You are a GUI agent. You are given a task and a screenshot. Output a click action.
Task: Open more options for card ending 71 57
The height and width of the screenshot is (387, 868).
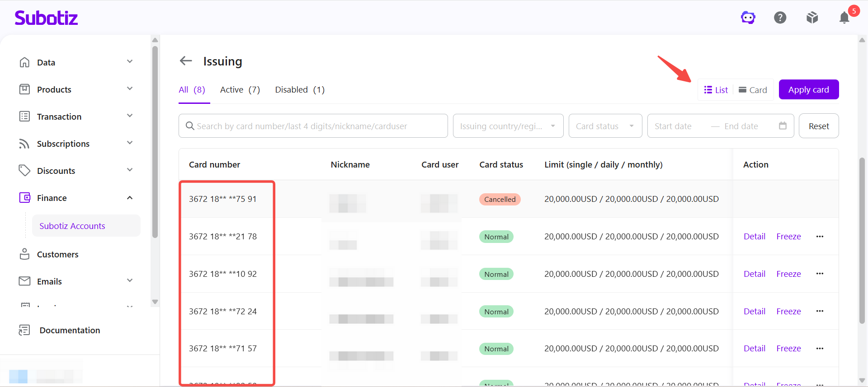(820, 348)
